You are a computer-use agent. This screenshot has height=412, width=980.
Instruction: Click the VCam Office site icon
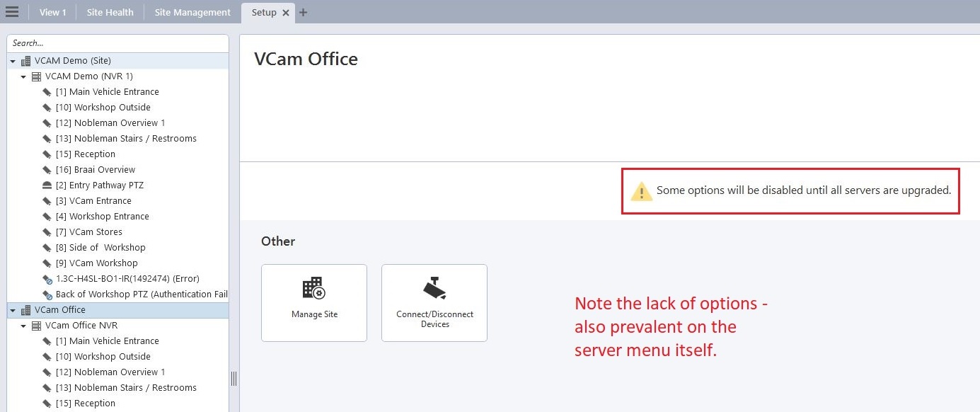[x=26, y=310]
